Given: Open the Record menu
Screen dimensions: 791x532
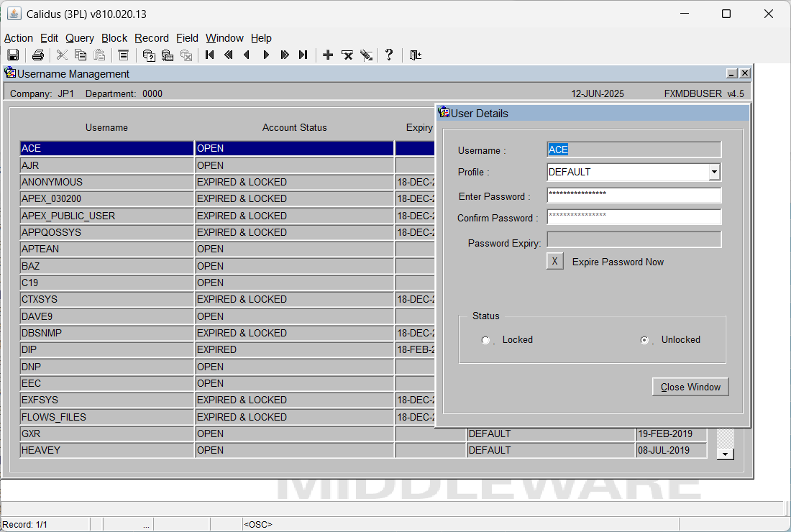Looking at the screenshot, I should [x=151, y=38].
